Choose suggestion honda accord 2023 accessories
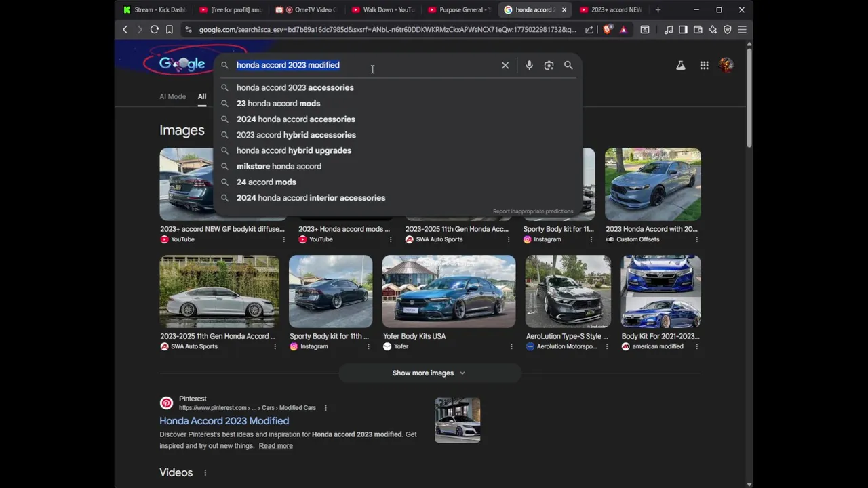Screen dimensions: 868x488 [397, 87]
